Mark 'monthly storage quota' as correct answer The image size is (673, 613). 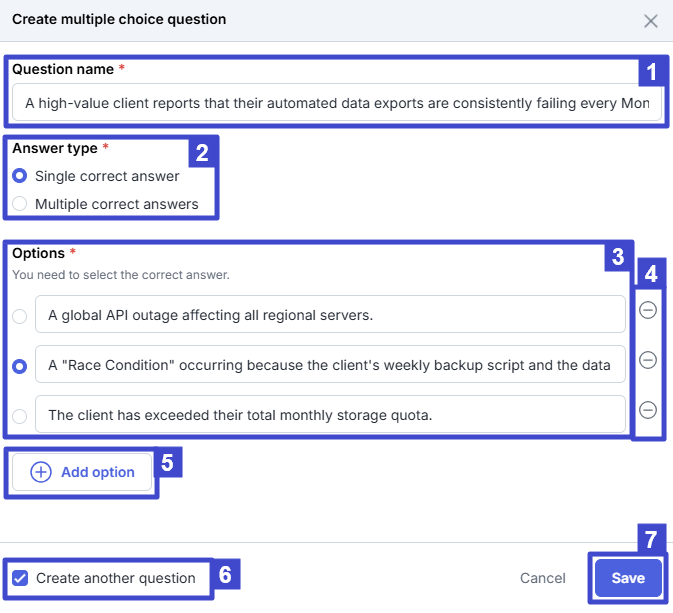pos(20,415)
